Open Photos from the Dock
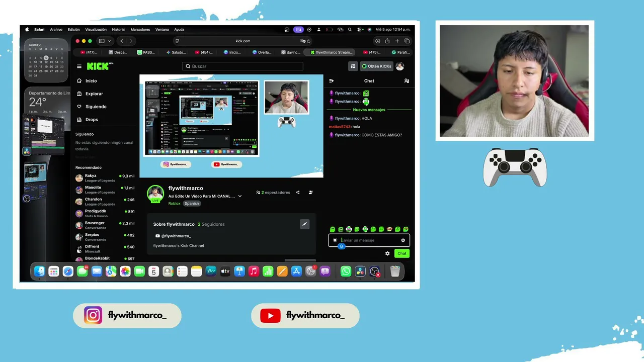Viewport: 644px width, 362px height. [125, 271]
